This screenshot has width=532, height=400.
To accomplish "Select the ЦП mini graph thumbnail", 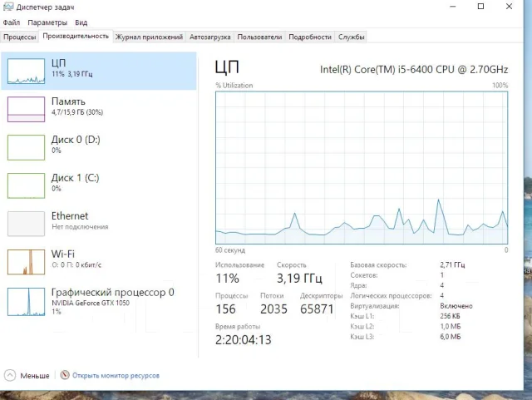I will [26, 71].
